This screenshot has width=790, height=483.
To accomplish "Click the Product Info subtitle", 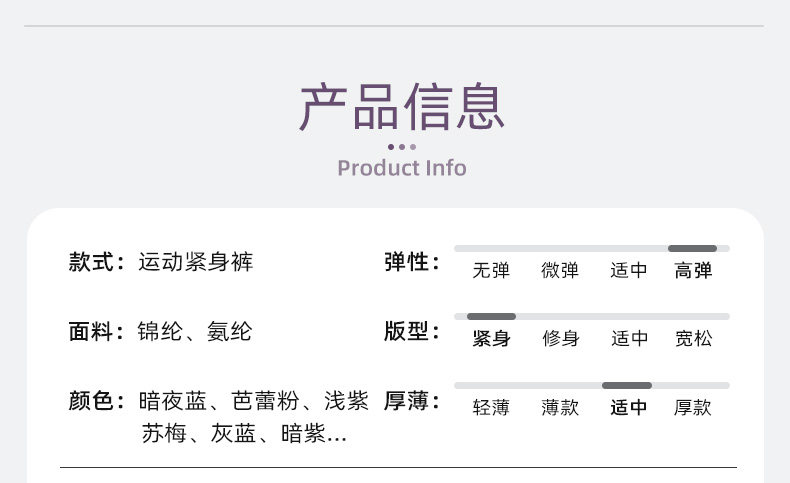I will (402, 168).
